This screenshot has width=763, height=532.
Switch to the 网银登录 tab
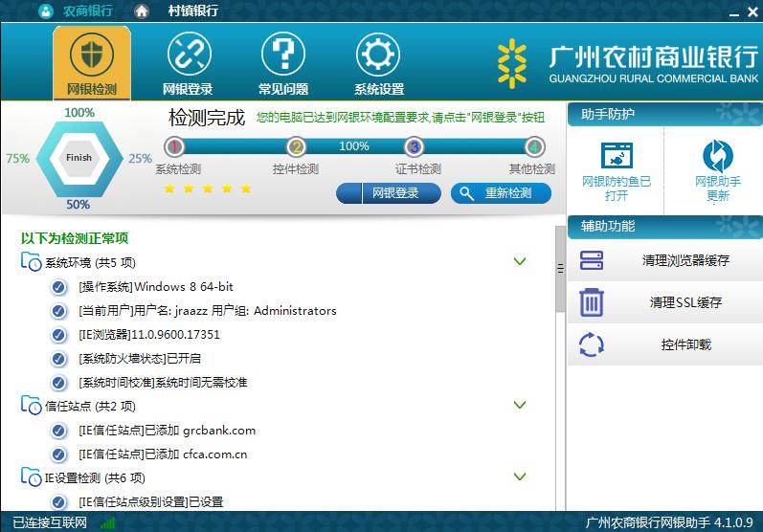coord(188,63)
